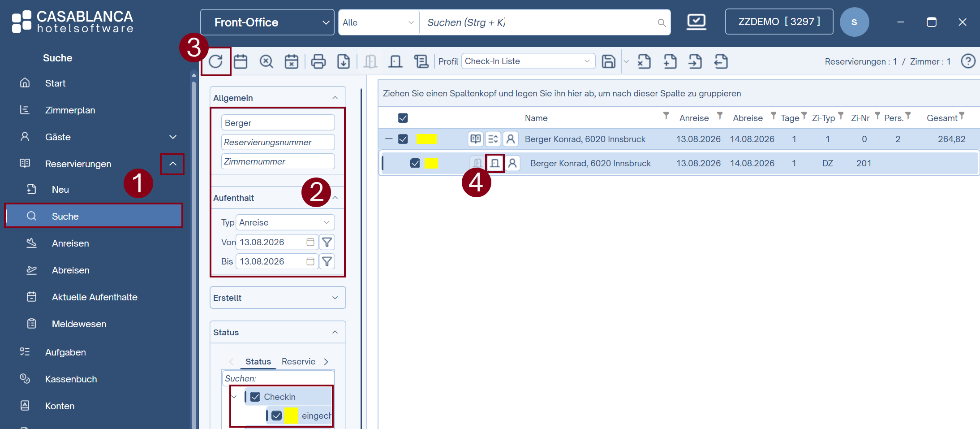This screenshot has height=429, width=980.
Task: Click the Zimmernummer input field
Action: (278, 161)
